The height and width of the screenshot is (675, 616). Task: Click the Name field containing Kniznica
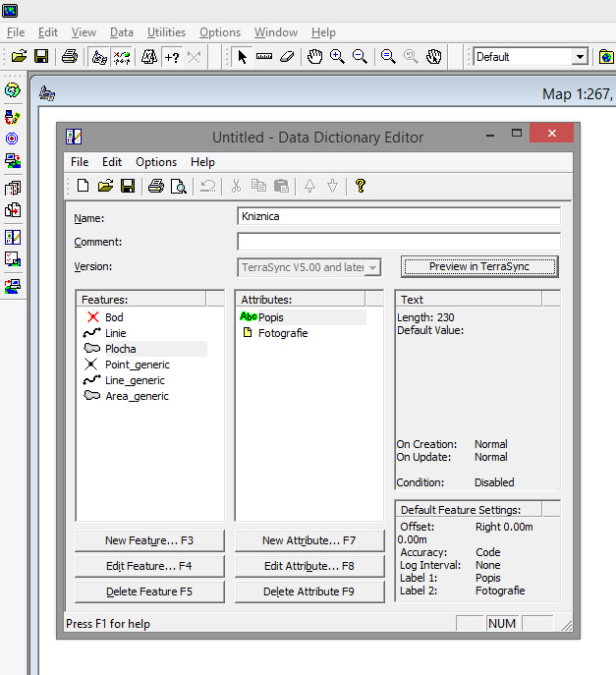[x=399, y=216]
